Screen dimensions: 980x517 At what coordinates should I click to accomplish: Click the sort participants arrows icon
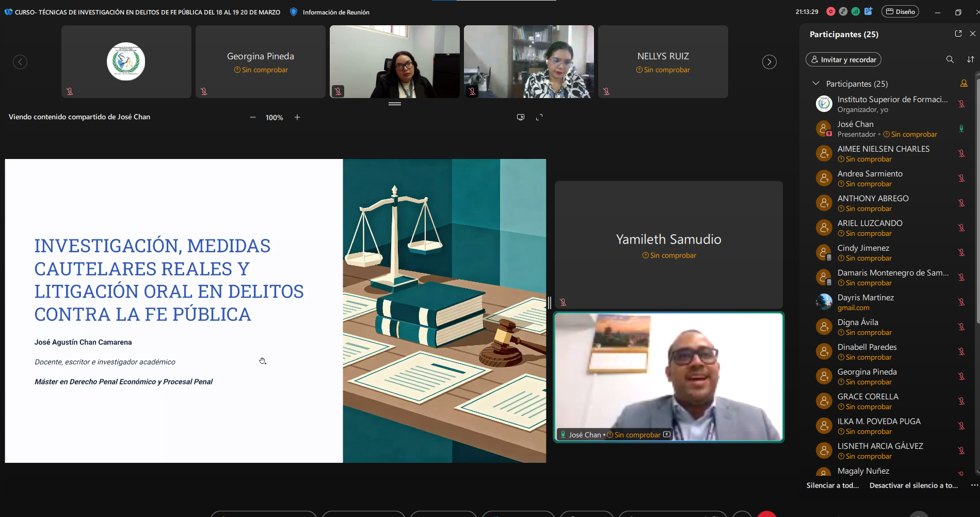[x=970, y=59]
